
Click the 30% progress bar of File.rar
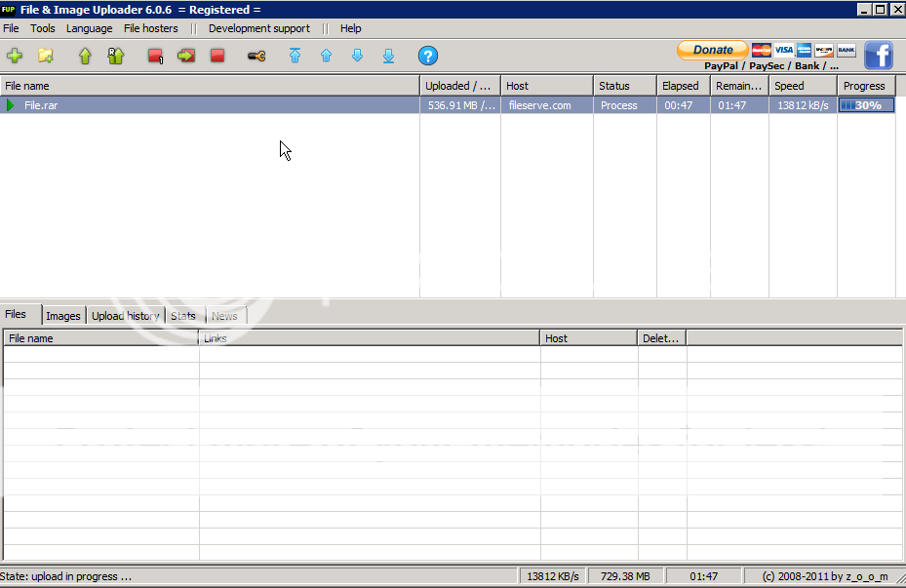(x=866, y=105)
